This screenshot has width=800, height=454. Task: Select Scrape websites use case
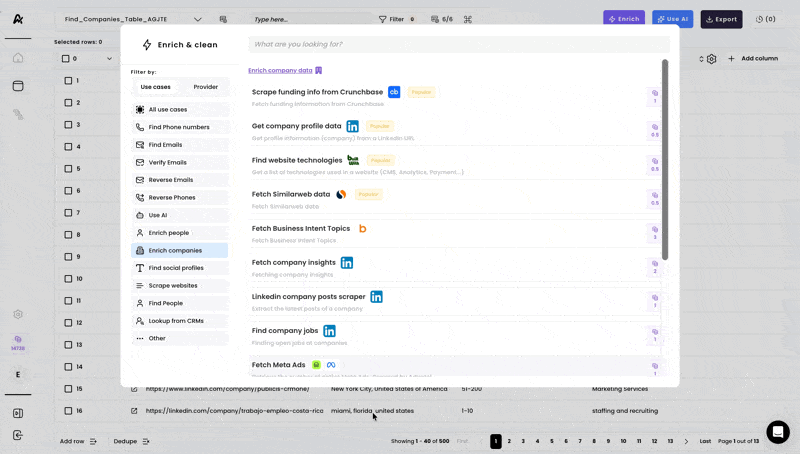coord(180,286)
